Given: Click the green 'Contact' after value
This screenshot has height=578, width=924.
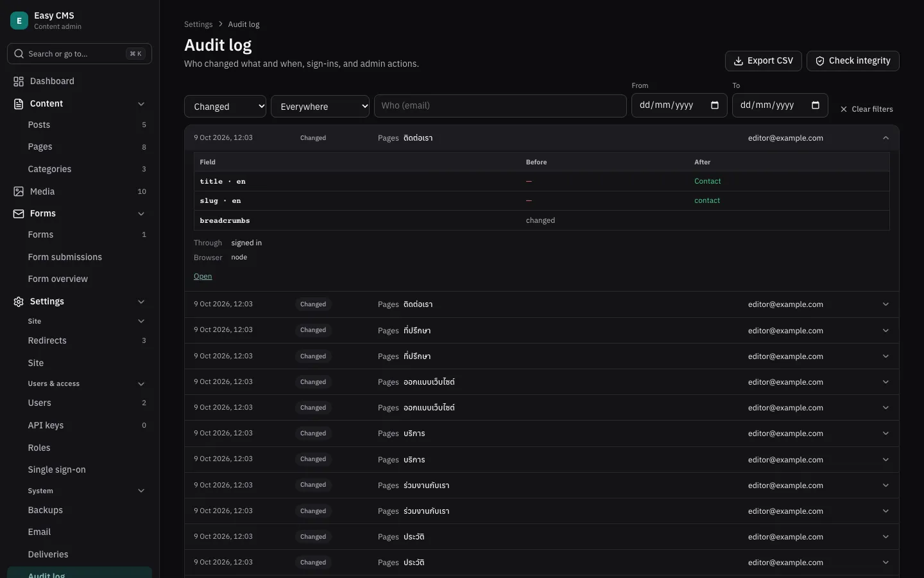Looking at the screenshot, I should coord(708,182).
